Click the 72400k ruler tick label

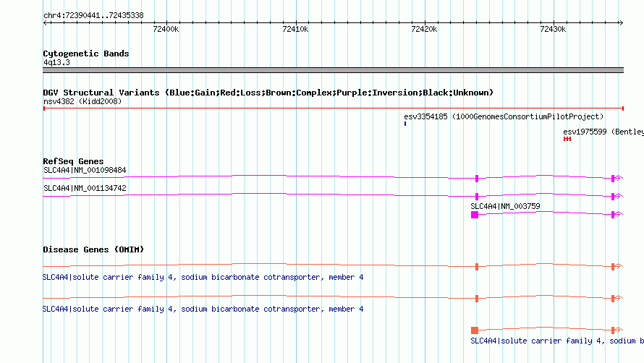[x=166, y=29]
